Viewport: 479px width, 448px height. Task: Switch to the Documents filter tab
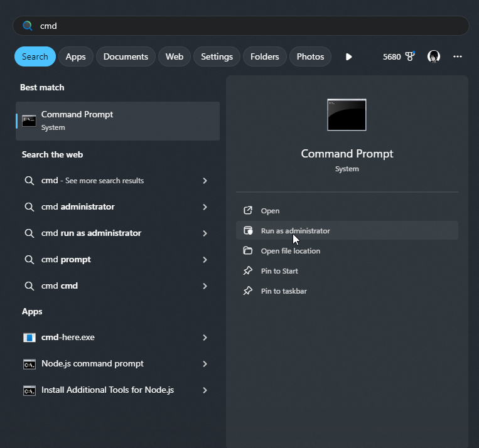pos(126,56)
